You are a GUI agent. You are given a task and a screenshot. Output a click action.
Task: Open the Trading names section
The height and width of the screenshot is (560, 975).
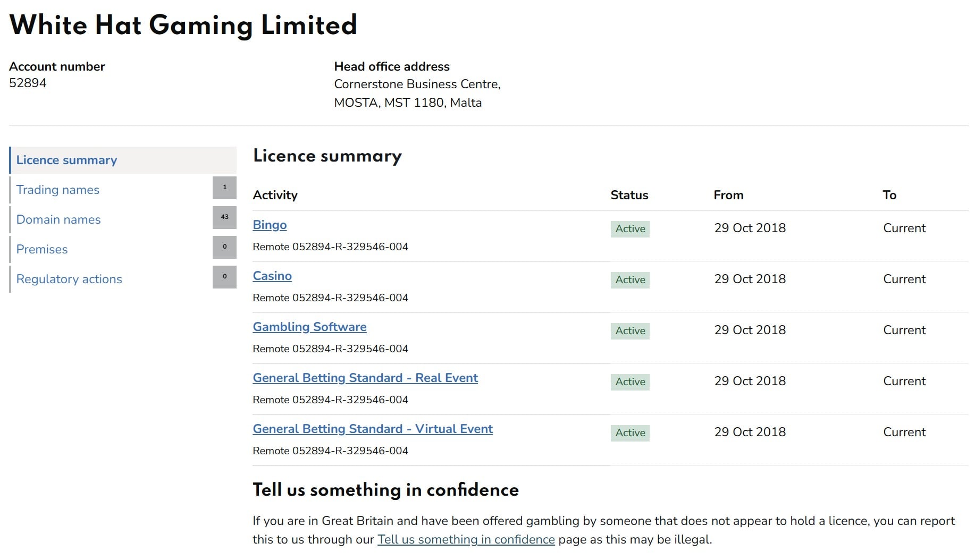pyautogui.click(x=57, y=190)
